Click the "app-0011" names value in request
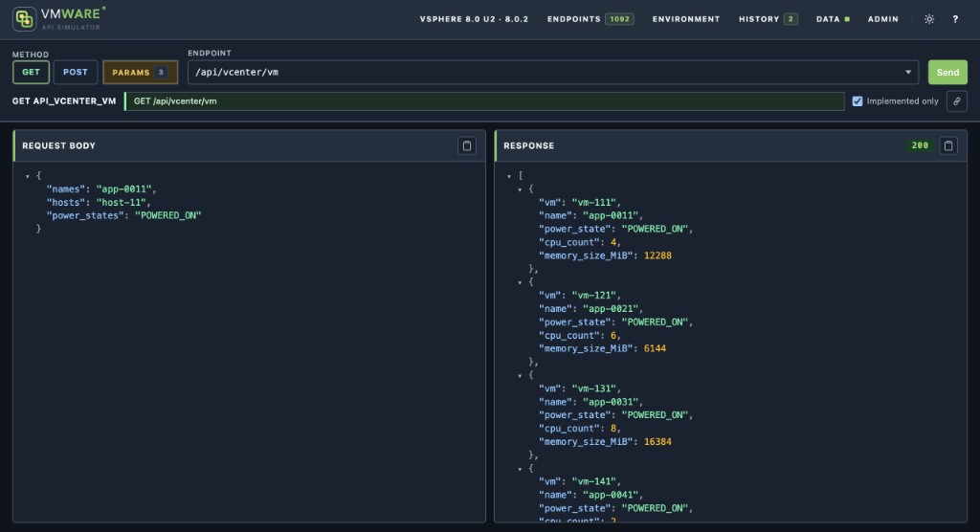Image resolution: width=980 pixels, height=532 pixels. (x=123, y=188)
